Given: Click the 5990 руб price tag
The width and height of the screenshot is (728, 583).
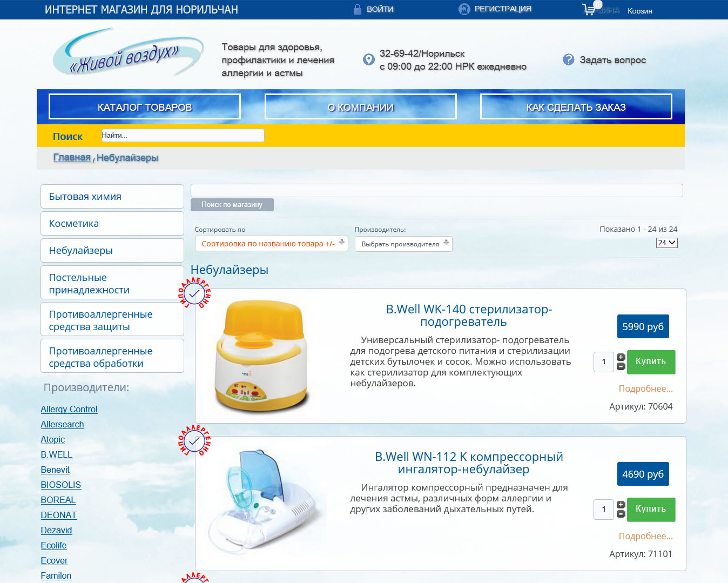Looking at the screenshot, I should tap(643, 326).
